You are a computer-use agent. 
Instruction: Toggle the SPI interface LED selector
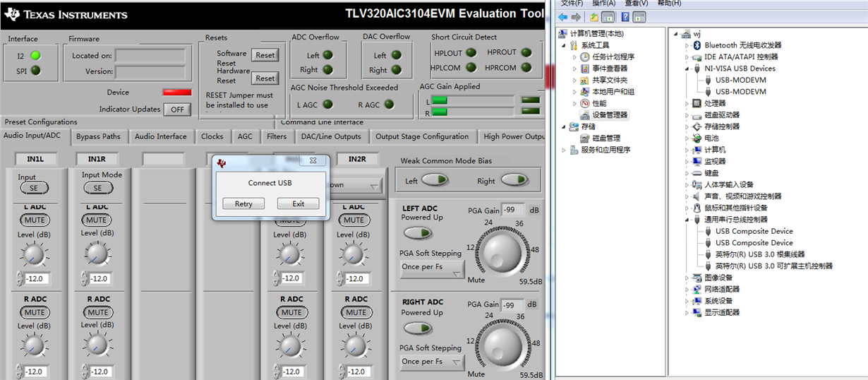click(35, 71)
